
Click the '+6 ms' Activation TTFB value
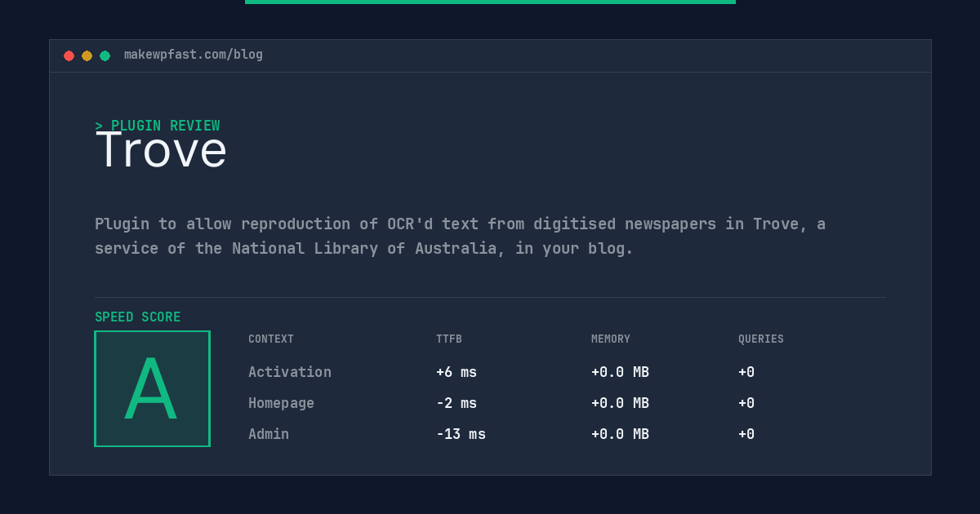tap(457, 372)
